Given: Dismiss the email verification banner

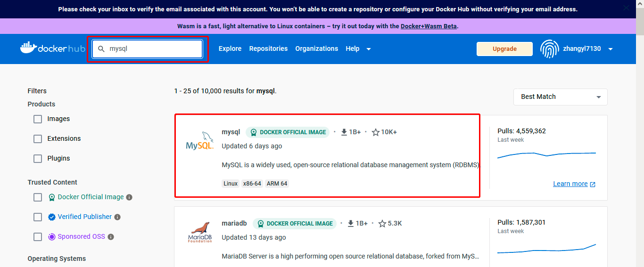Looking at the screenshot, I should tap(626, 8).
